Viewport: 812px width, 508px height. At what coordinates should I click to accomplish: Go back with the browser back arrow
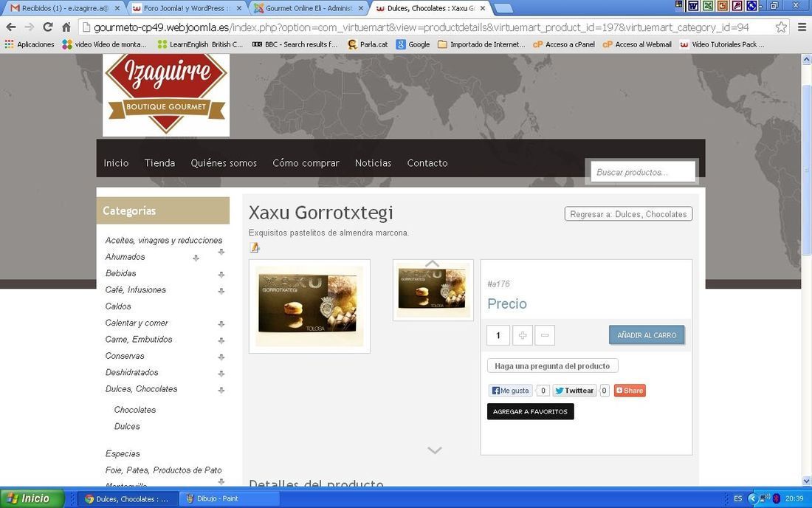pyautogui.click(x=11, y=27)
